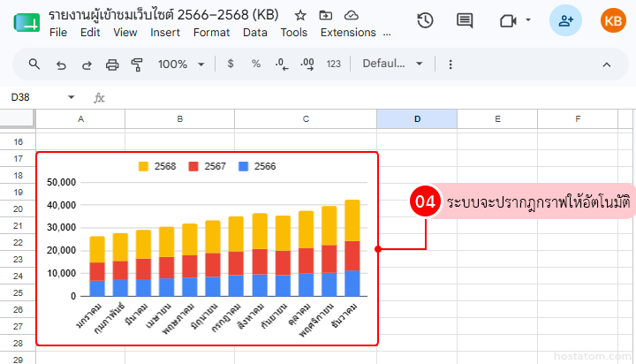Select column B header

(x=179, y=119)
